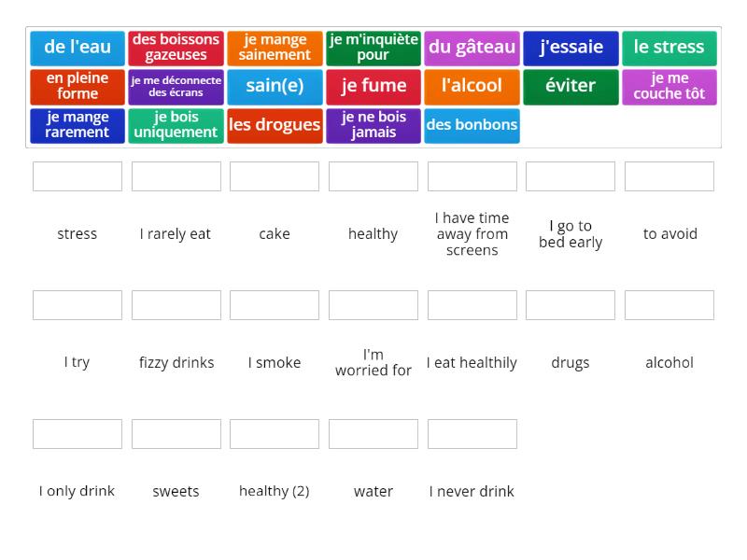The height and width of the screenshot is (560, 747).
Task: Click the 'je me couche tôt' purple tile
Action: tap(669, 86)
